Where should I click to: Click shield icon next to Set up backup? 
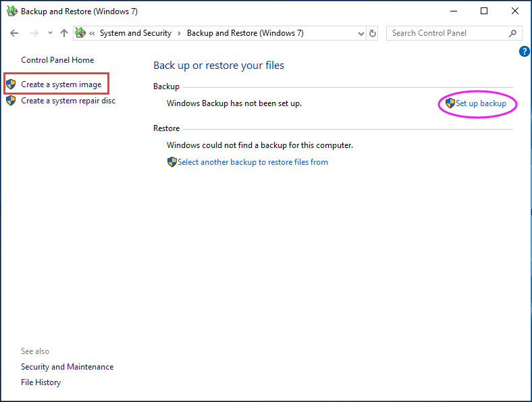click(450, 103)
